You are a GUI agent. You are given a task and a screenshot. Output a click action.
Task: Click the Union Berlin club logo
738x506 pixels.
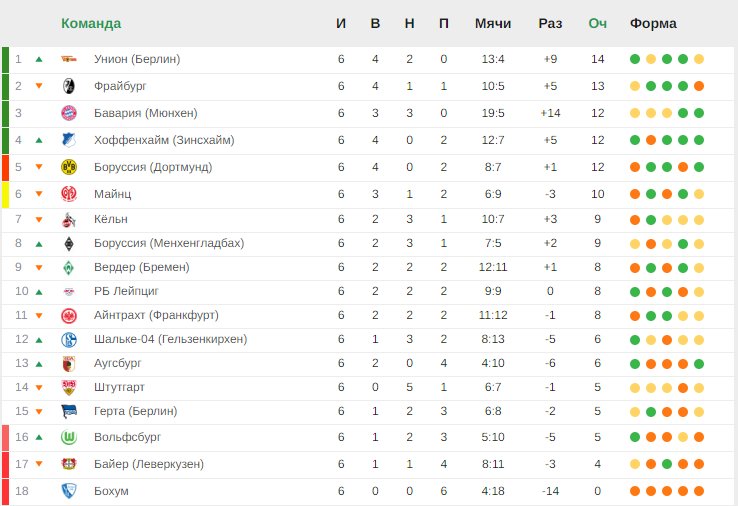point(69,59)
